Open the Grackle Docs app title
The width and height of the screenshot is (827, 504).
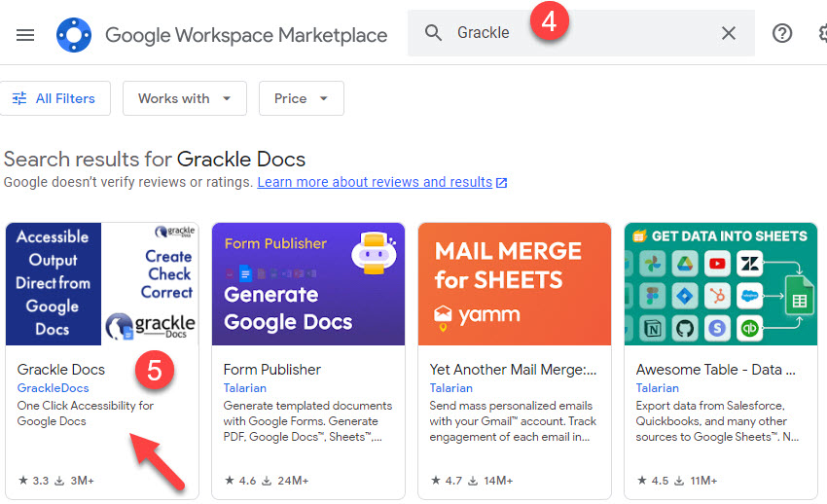point(61,370)
